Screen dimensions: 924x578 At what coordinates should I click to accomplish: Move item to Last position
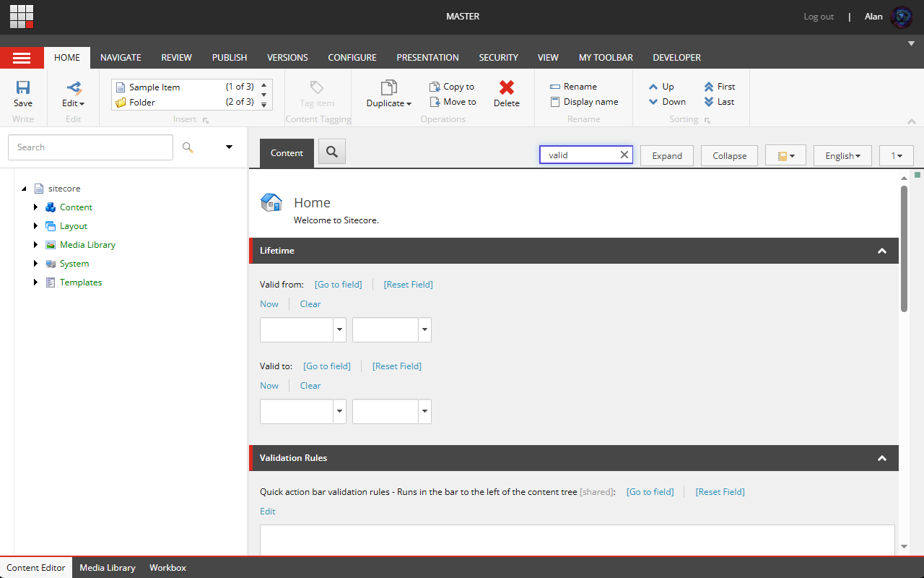[720, 102]
